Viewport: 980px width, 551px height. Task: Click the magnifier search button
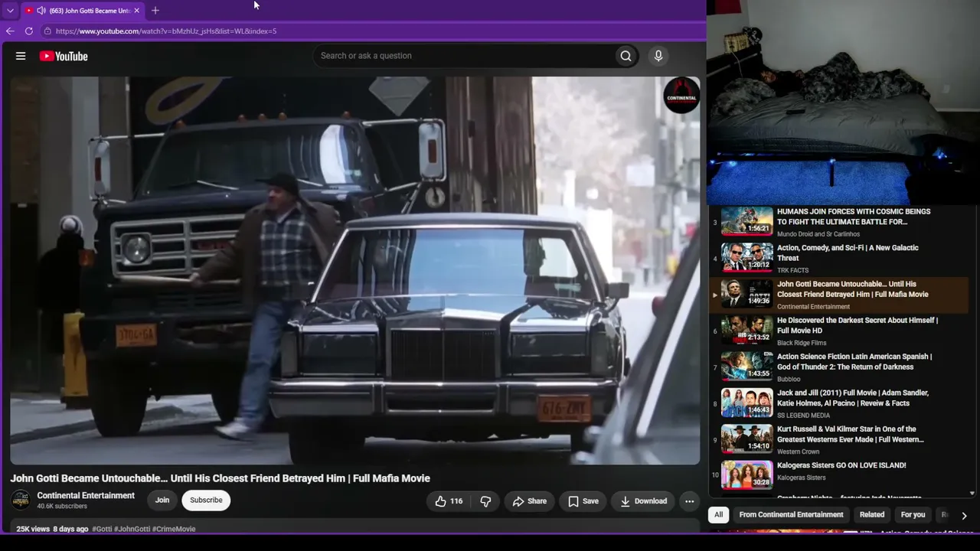[x=626, y=56]
